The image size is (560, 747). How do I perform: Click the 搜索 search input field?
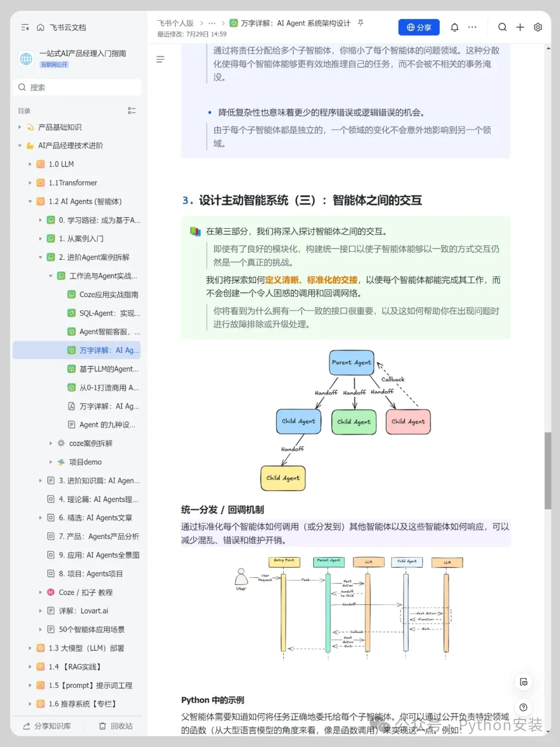click(76, 87)
